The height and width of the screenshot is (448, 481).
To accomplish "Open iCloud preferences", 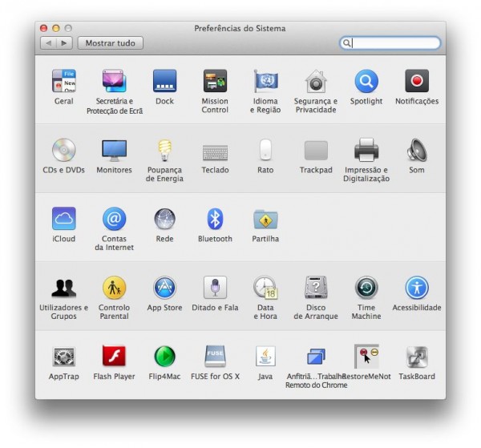I will coord(64,219).
